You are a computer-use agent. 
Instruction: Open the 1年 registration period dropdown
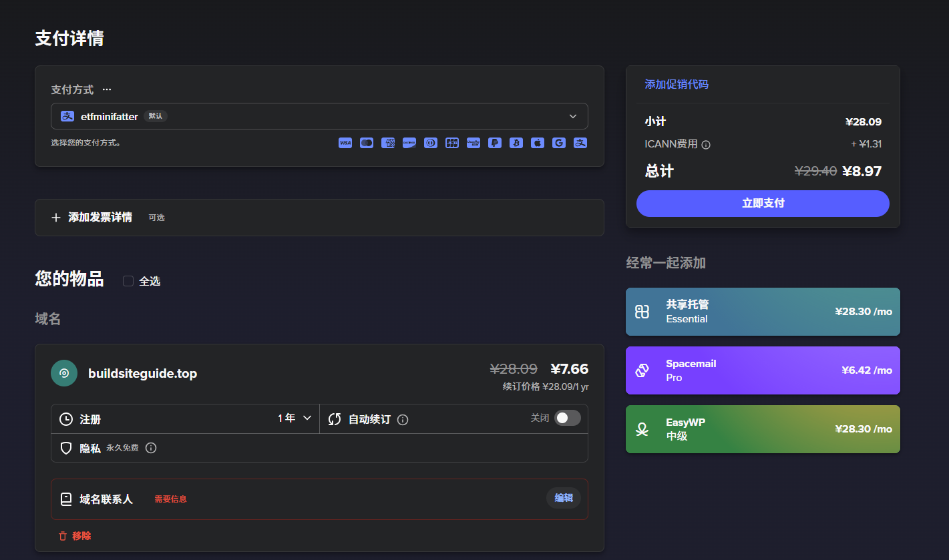295,418
